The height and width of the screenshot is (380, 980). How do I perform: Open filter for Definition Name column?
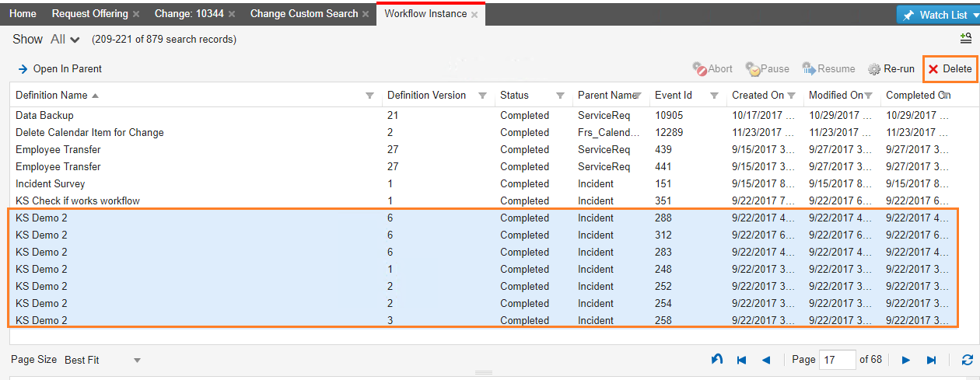click(x=369, y=96)
